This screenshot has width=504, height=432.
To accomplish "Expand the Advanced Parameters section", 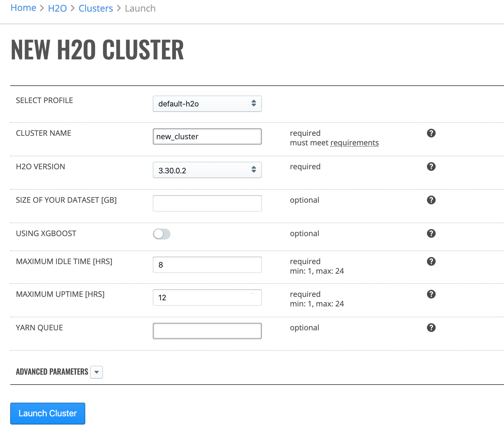I will (97, 372).
